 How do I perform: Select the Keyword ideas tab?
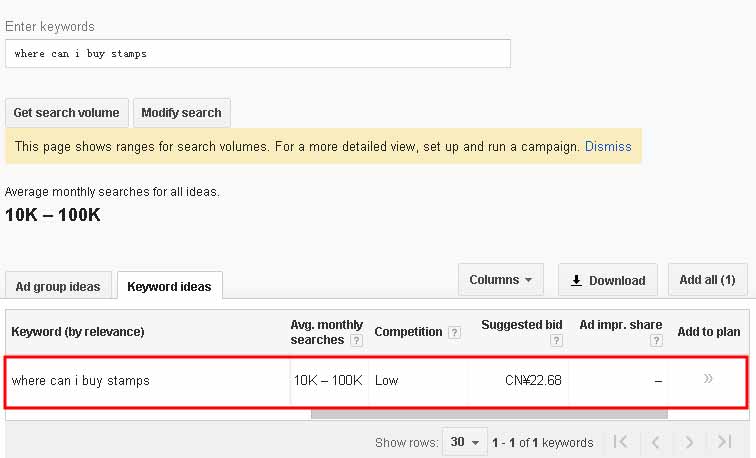point(169,286)
